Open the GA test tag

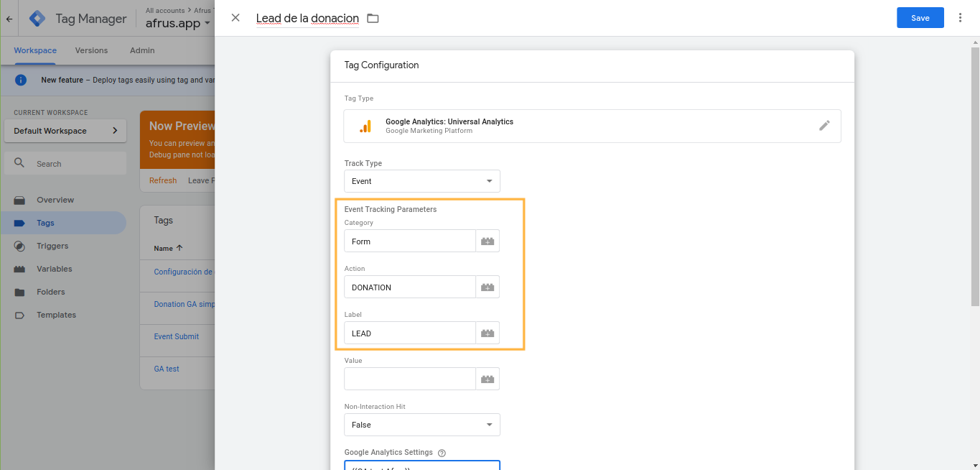(x=167, y=369)
